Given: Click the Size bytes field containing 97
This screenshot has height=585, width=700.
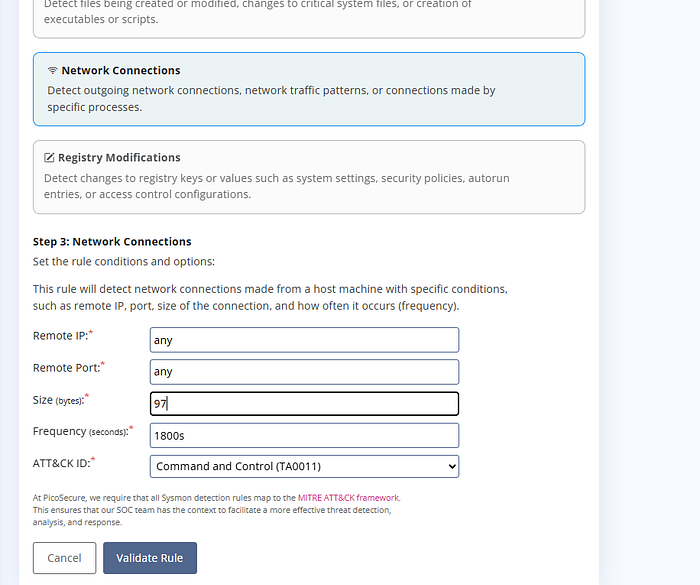Looking at the screenshot, I should (304, 404).
